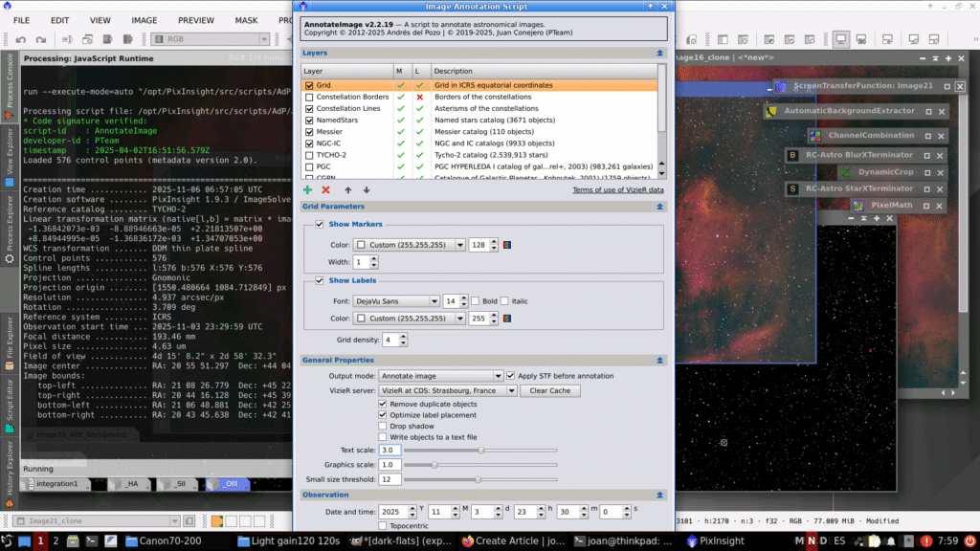The height and width of the screenshot is (551, 980).
Task: Click the AutomaticBackgroundExtractor process icon
Action: (x=771, y=112)
